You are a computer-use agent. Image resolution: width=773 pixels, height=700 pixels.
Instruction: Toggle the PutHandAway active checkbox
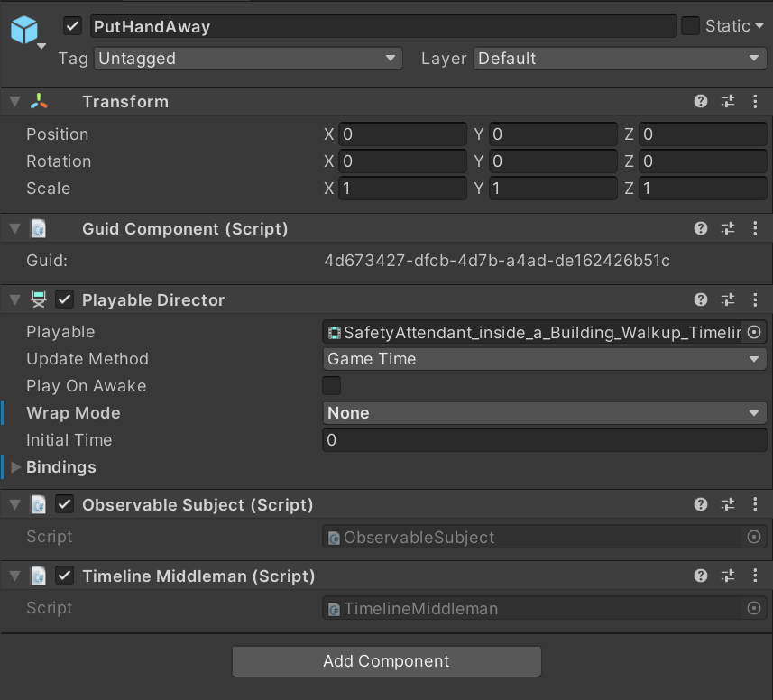[73, 26]
